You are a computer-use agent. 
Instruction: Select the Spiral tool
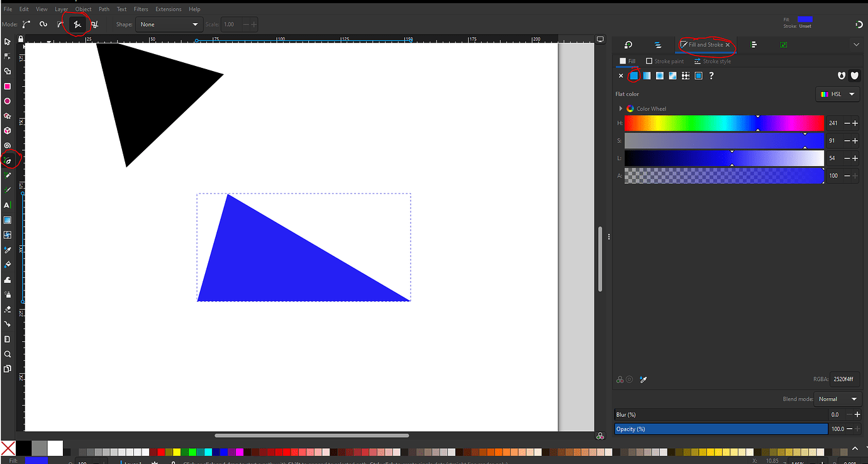pos(8,145)
